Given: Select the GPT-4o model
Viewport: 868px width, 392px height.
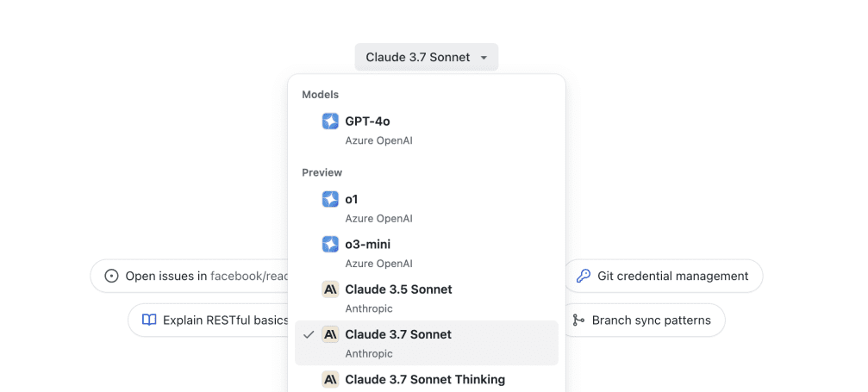Looking at the screenshot, I should 427,130.
